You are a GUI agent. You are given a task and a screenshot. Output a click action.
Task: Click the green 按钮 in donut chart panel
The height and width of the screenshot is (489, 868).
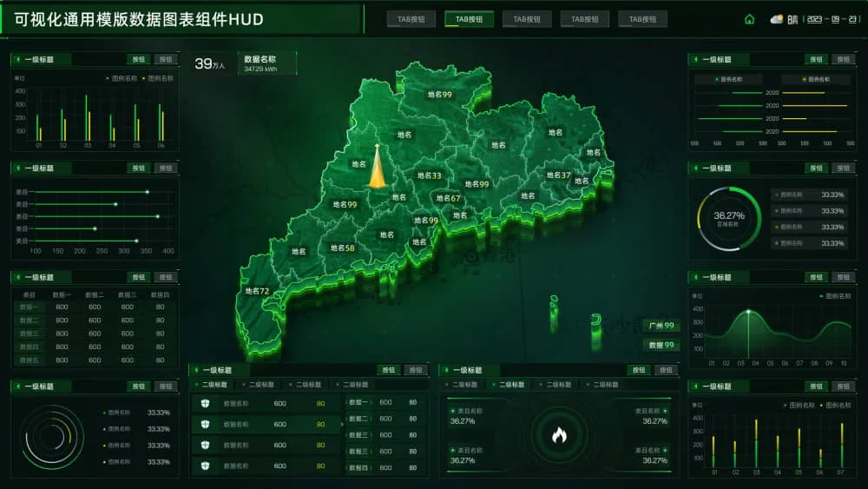coord(815,169)
